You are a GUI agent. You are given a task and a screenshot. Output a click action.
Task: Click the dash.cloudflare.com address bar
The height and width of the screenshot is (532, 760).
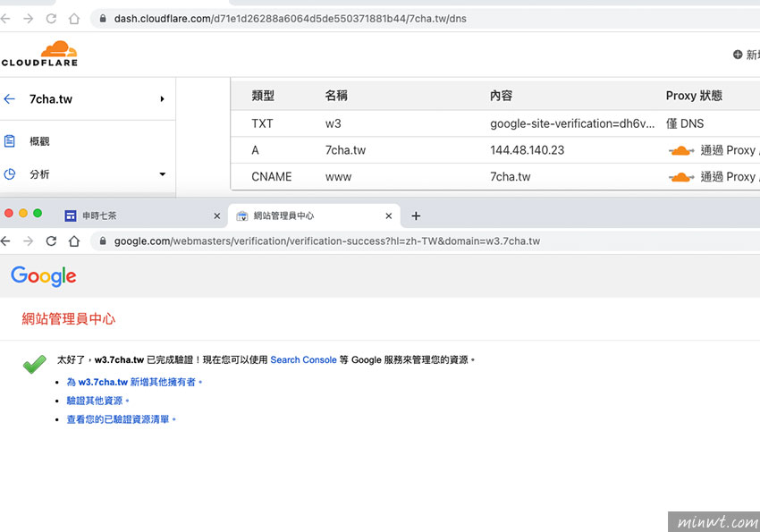pos(426,19)
